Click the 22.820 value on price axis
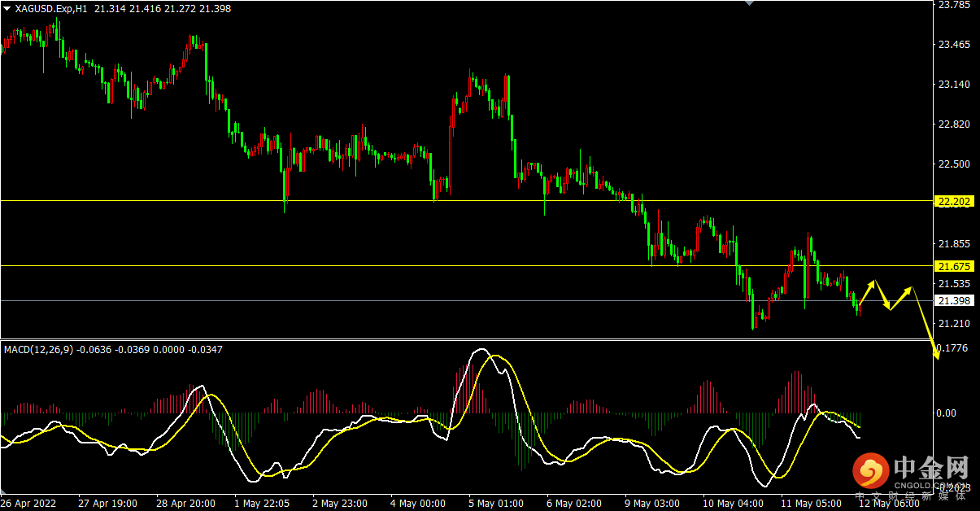 pyautogui.click(x=954, y=124)
